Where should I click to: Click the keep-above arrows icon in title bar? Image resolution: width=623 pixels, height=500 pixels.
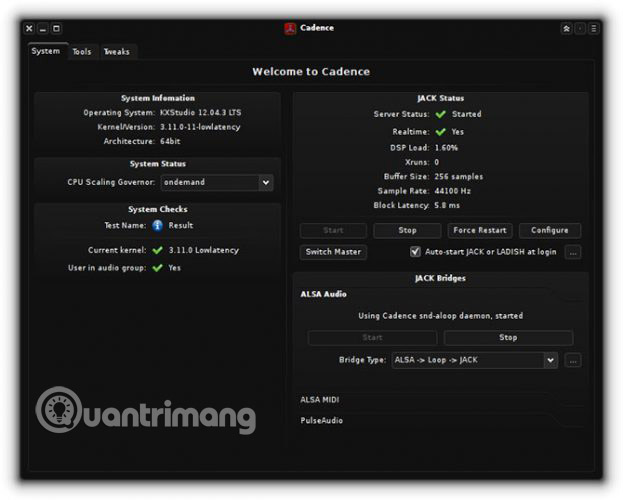point(567,29)
